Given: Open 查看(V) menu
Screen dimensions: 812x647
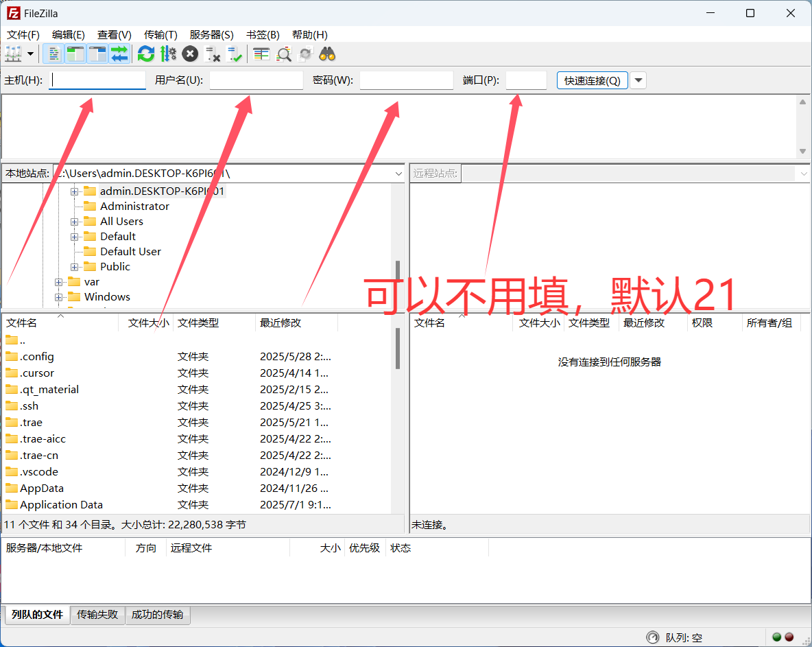Looking at the screenshot, I should [114, 35].
